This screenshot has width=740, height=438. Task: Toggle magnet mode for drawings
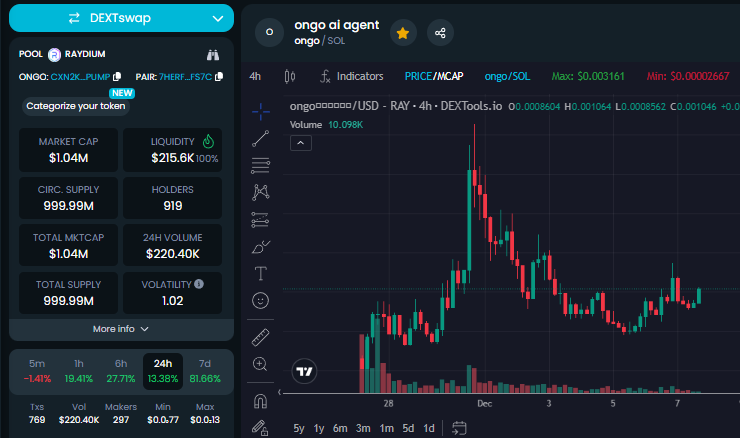coord(261,401)
